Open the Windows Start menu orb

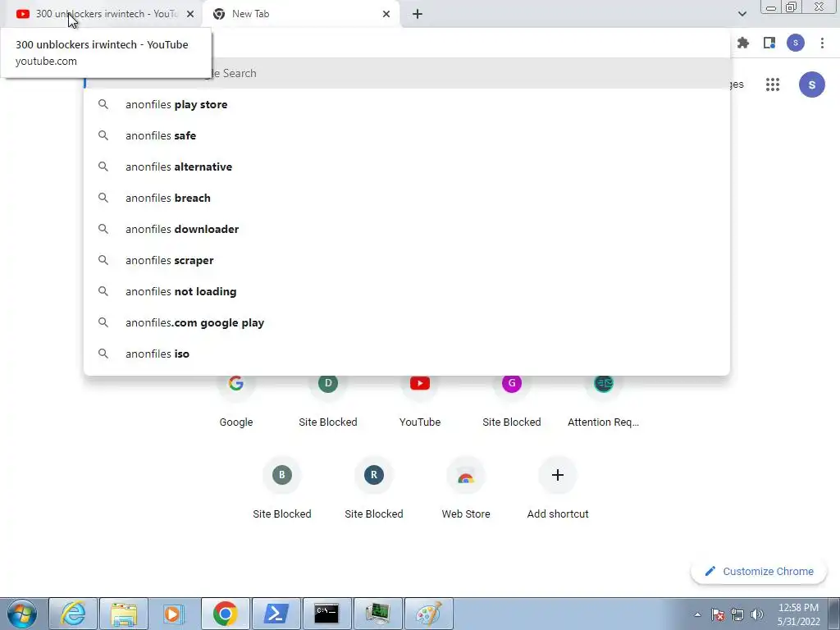pos(22,614)
